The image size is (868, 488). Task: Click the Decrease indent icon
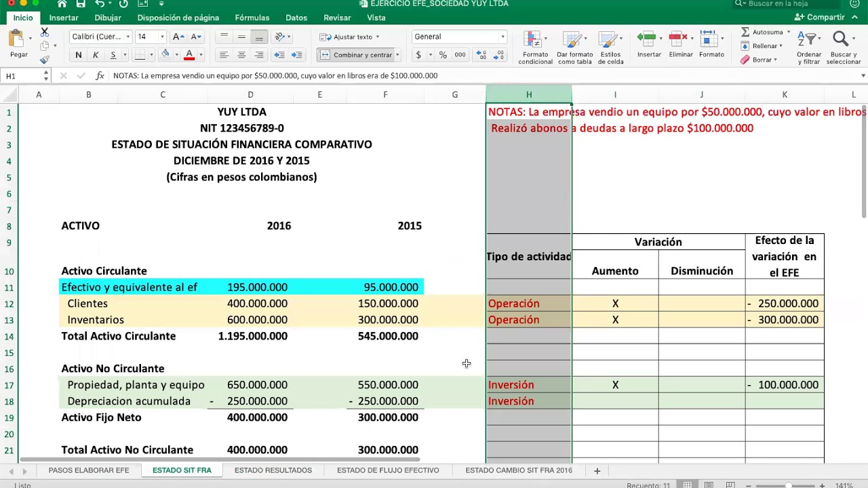click(x=279, y=55)
